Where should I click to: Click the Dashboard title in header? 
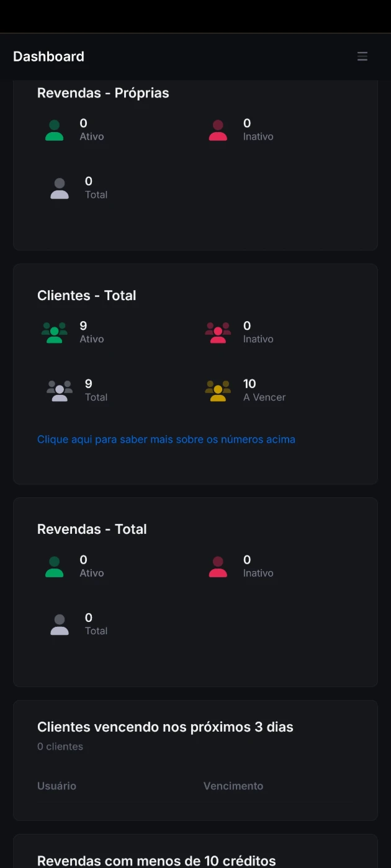48,56
